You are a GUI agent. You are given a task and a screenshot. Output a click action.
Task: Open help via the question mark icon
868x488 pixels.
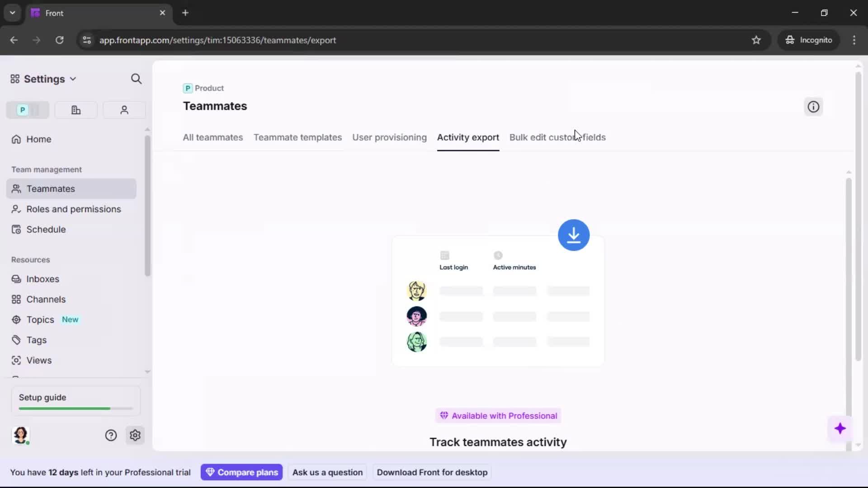coord(111,435)
